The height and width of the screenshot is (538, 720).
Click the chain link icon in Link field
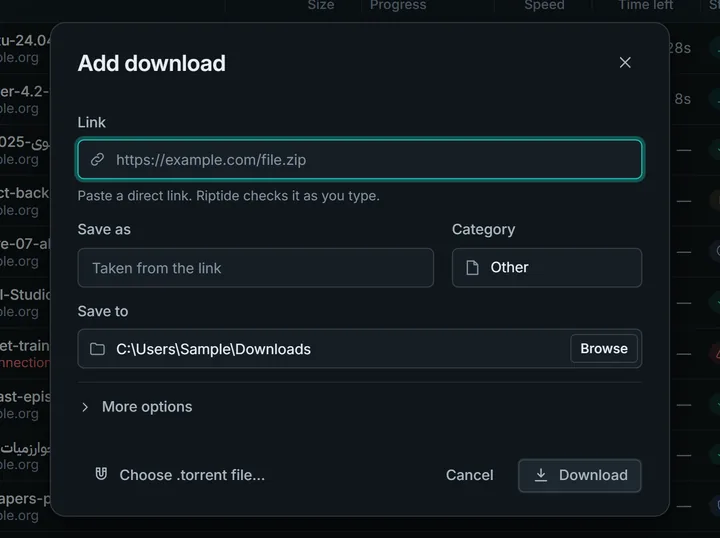(x=97, y=159)
